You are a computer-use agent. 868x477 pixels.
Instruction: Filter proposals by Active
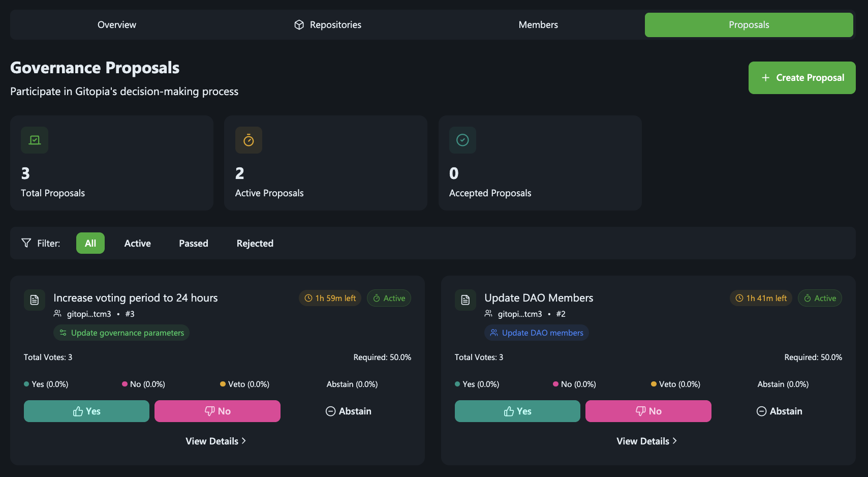coord(138,243)
